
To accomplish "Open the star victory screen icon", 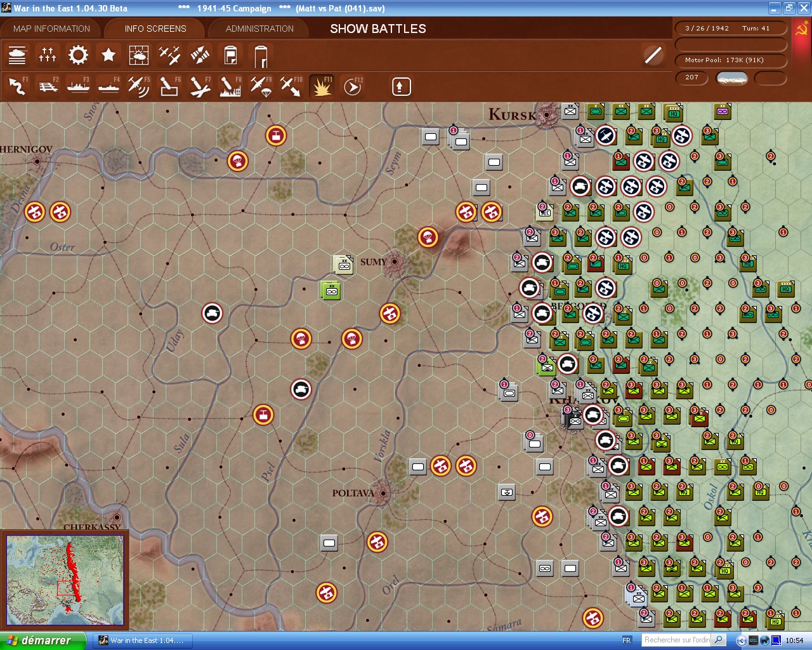I will tap(108, 55).
